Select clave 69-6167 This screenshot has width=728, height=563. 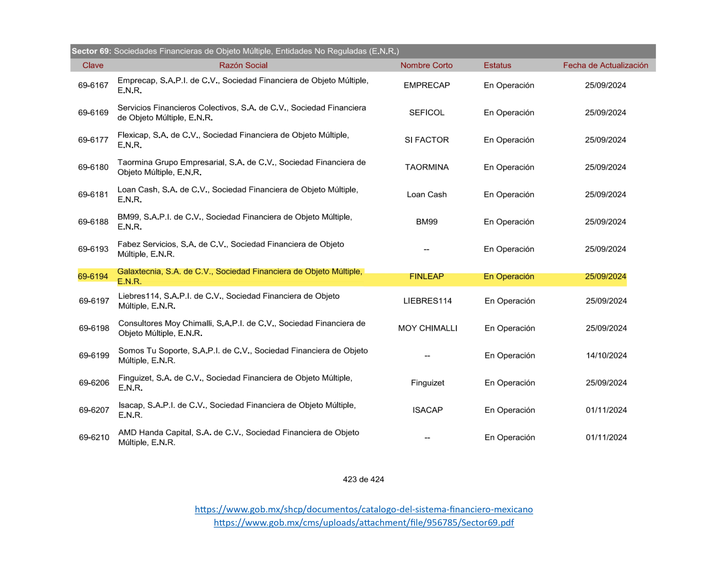pyautogui.click(x=93, y=85)
